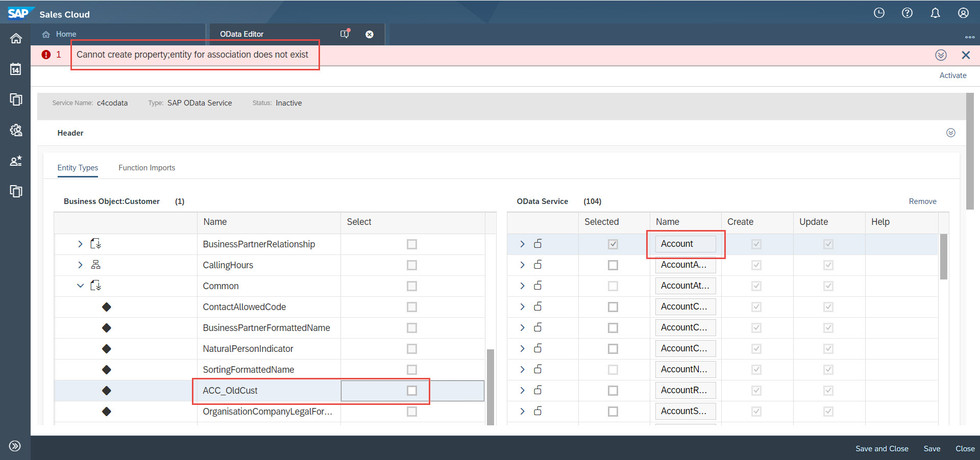This screenshot has width=980, height=460.
Task: Click the Activate link
Action: (952, 75)
